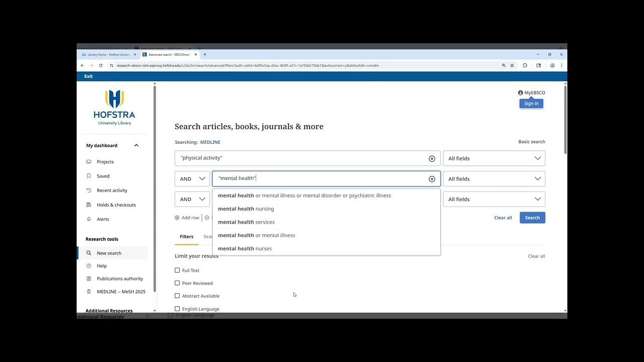View Recent activity in the sidebar

(112, 191)
